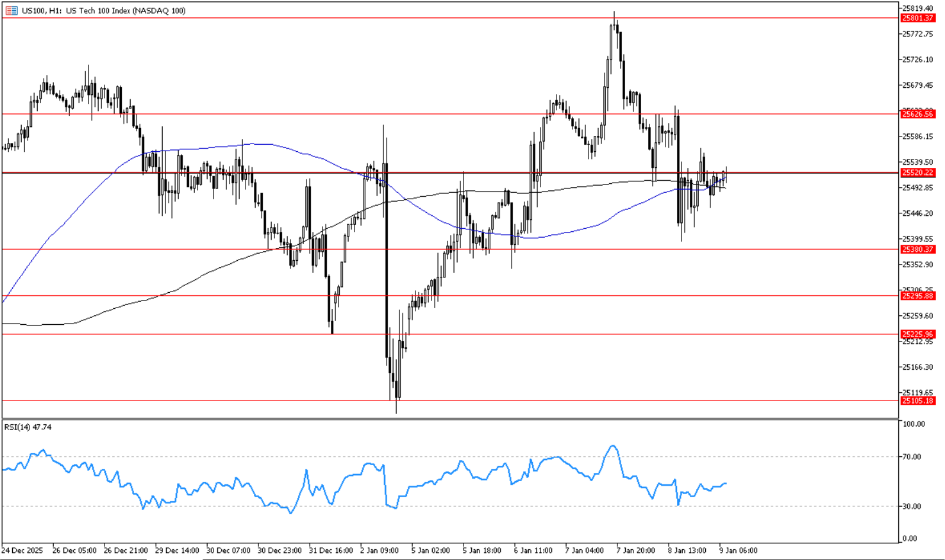This screenshot has height=560, width=945.
Task: Click the 31 Dec 16:00 time label
Action: [x=330, y=550]
